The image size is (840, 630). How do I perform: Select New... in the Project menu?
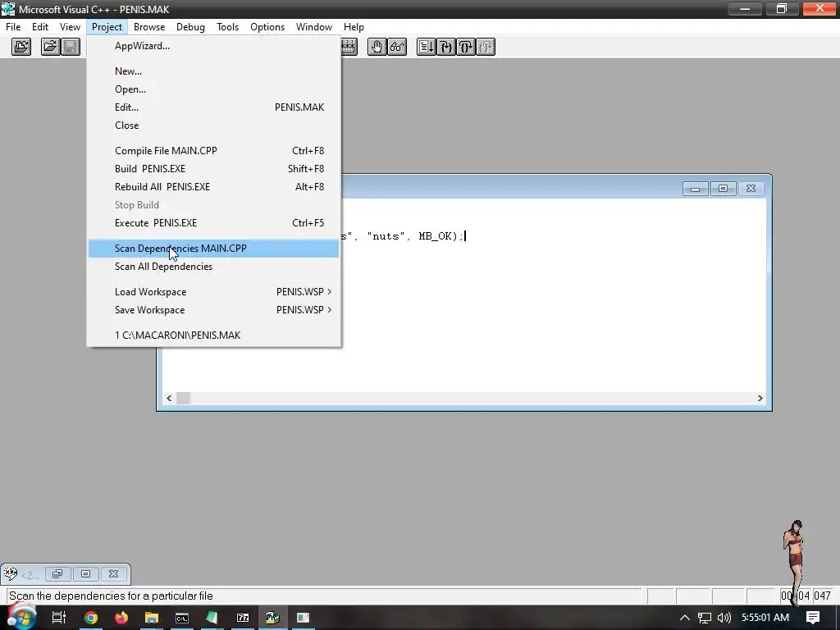pyautogui.click(x=214, y=71)
